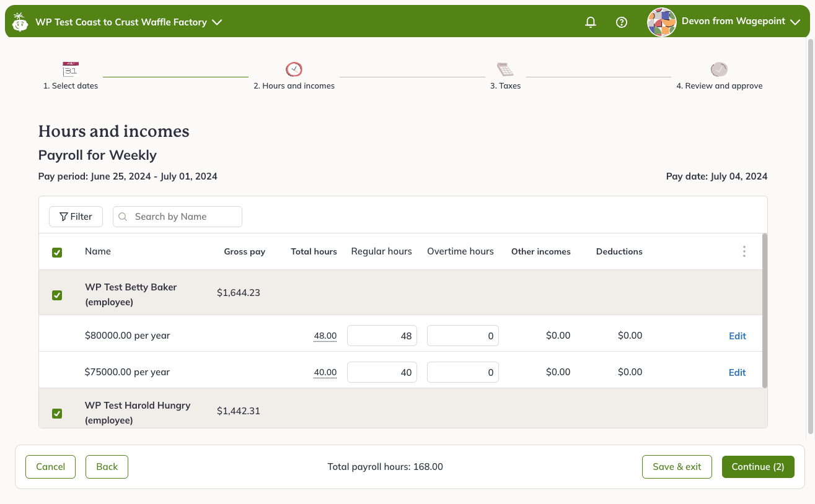Click the Total payroll hours: 168.00 text
The image size is (815, 504).
pyautogui.click(x=385, y=467)
